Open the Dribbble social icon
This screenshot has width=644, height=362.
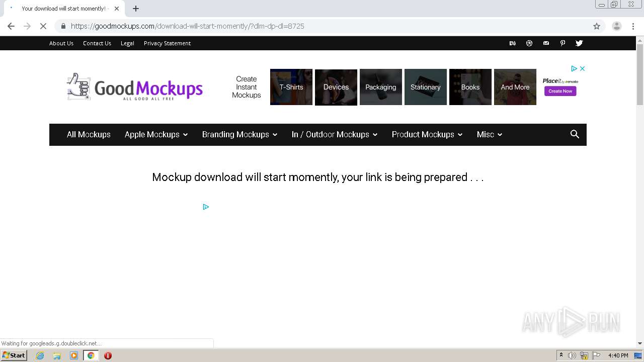click(529, 43)
